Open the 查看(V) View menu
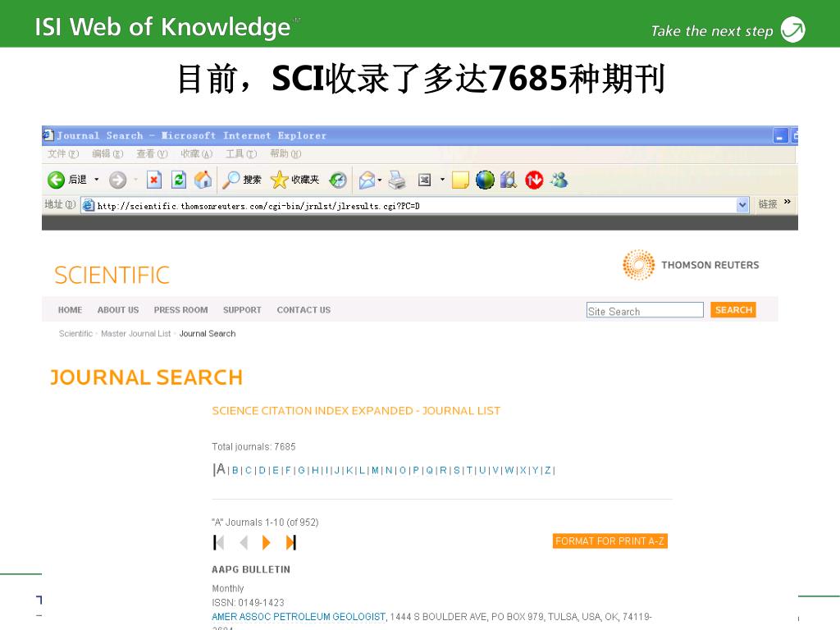The image size is (840, 630). pos(152,153)
